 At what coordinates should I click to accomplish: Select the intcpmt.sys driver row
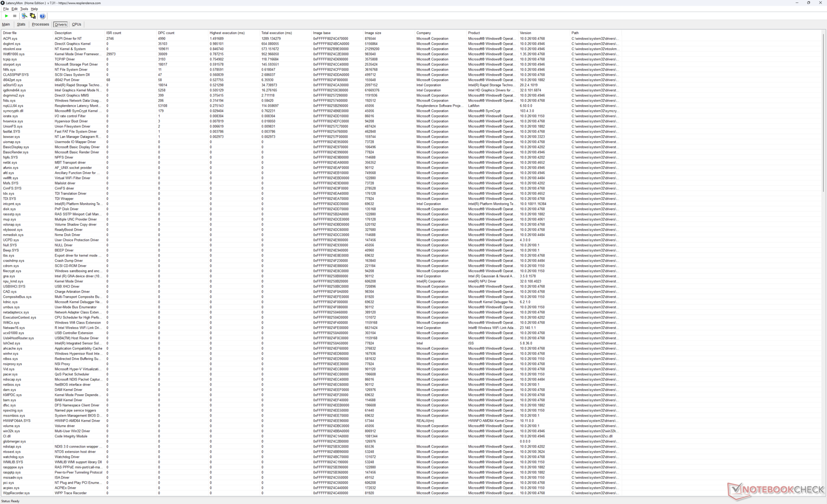[x=311, y=204]
